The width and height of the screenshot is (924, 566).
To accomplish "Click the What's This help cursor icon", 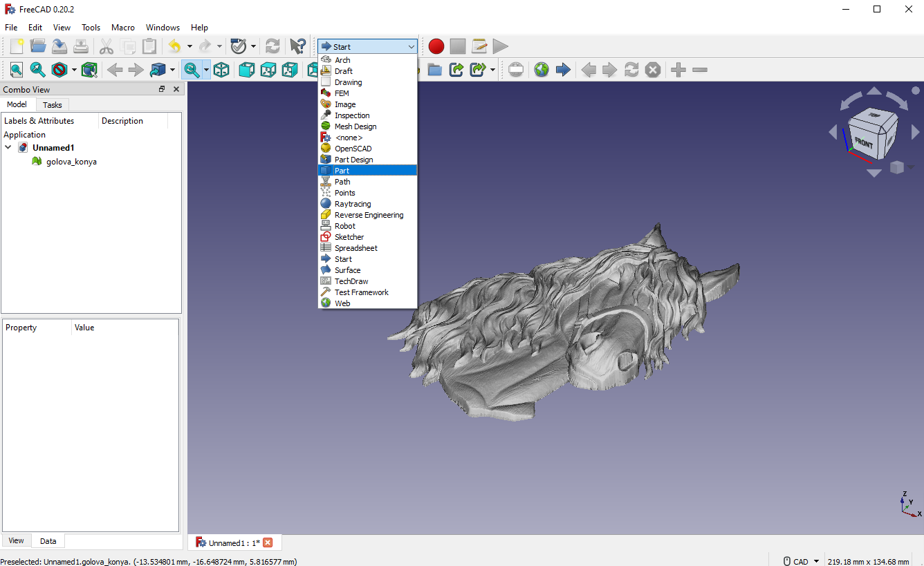I will [297, 46].
